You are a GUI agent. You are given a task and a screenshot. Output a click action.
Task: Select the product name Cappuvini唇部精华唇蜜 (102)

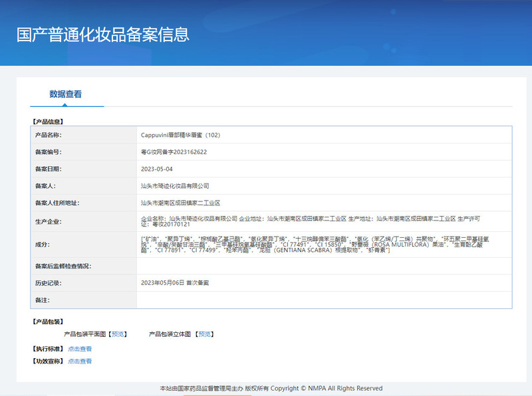pyautogui.click(x=180, y=135)
